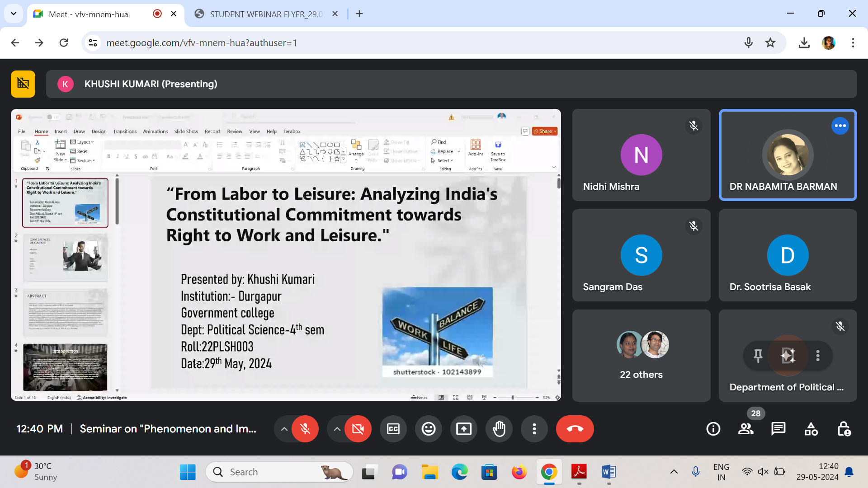The width and height of the screenshot is (868, 488).
Task: Open meeting details info icon
Action: point(713,429)
